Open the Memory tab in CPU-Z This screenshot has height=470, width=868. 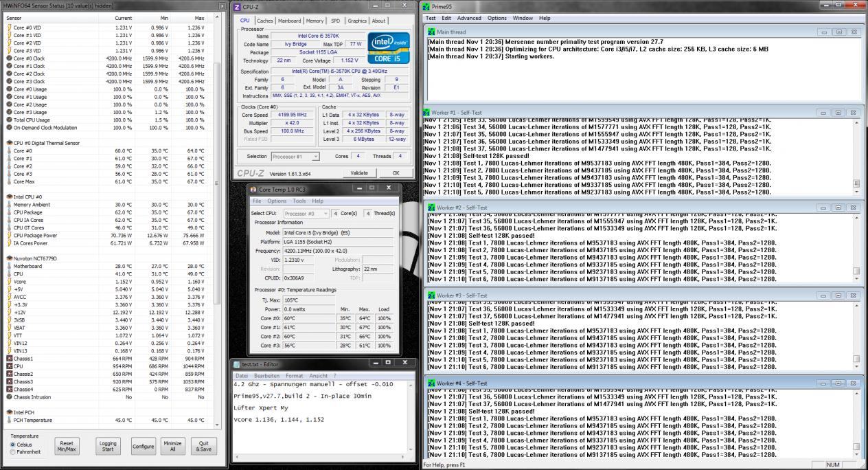315,21
